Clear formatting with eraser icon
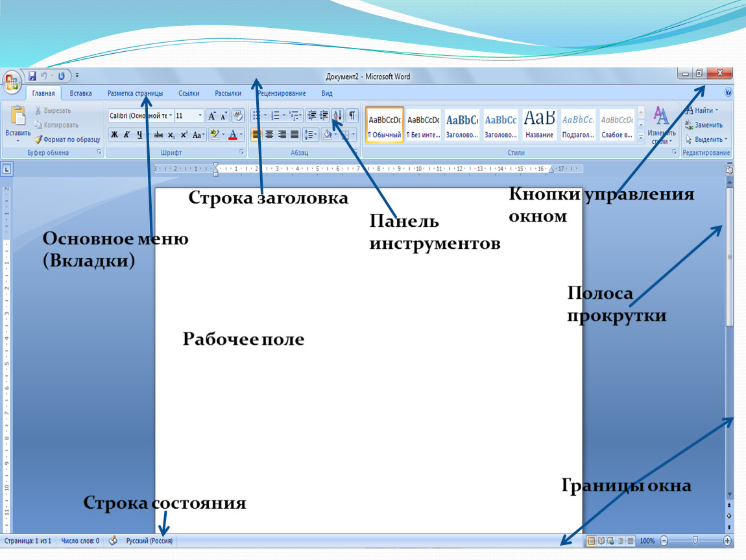The image size is (746, 560). pyautogui.click(x=238, y=115)
